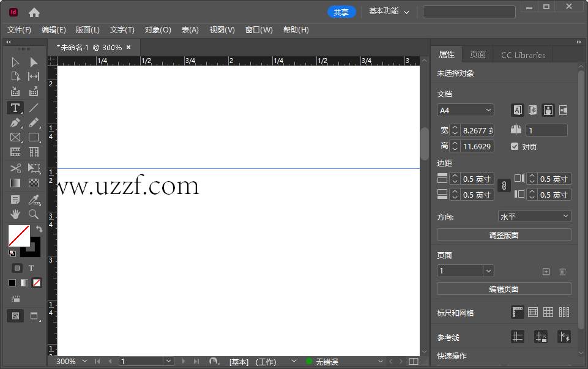Select the Type tool in the toolbox
Image resolution: width=588 pixels, height=369 pixels.
pos(15,108)
